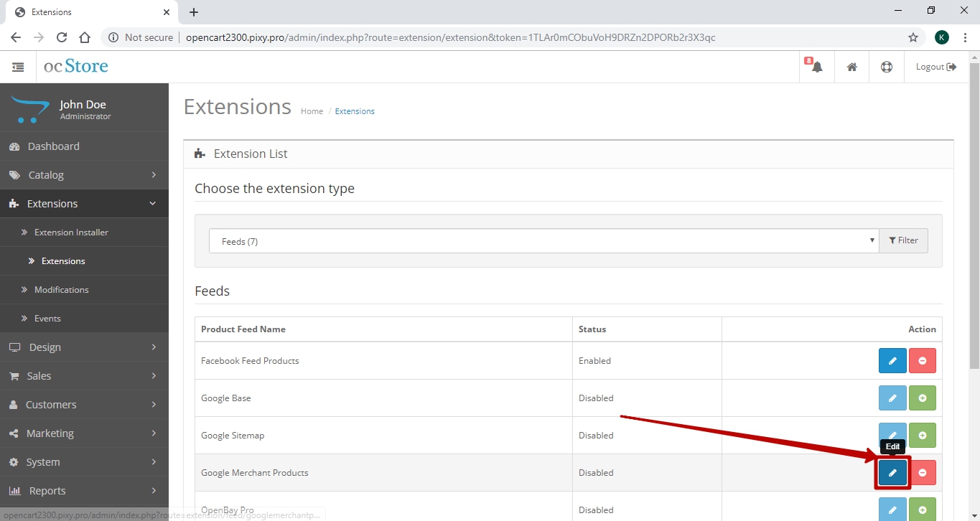This screenshot has width=980, height=521.
Task: Click the notifications bell icon
Action: click(816, 67)
